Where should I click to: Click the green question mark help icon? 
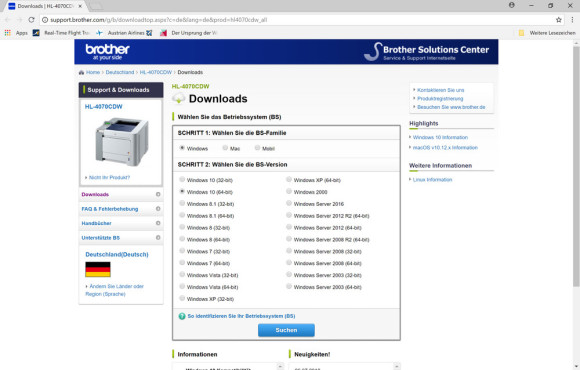coord(182,316)
